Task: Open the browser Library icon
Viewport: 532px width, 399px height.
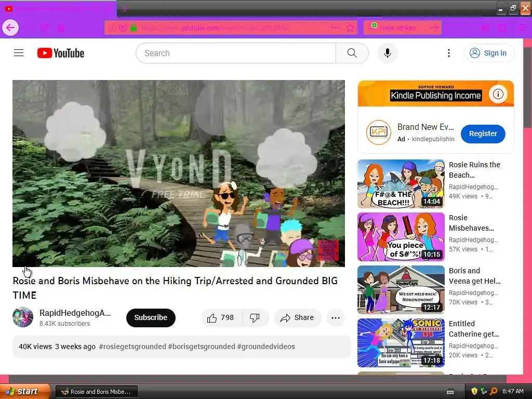Action: click(485, 28)
